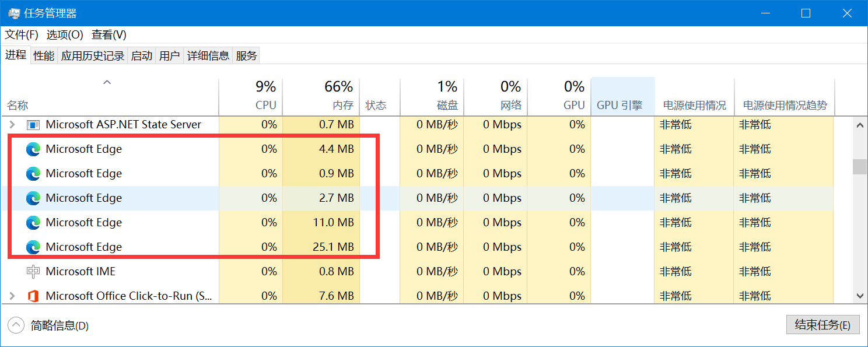Screen dimensions: 868x347
Task: Click the Edge icon in the 4.4 MB row
Action: click(33, 149)
